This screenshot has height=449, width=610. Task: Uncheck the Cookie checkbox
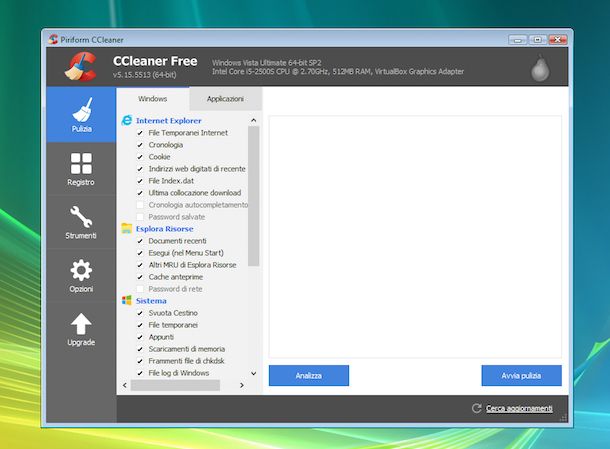click(x=140, y=157)
